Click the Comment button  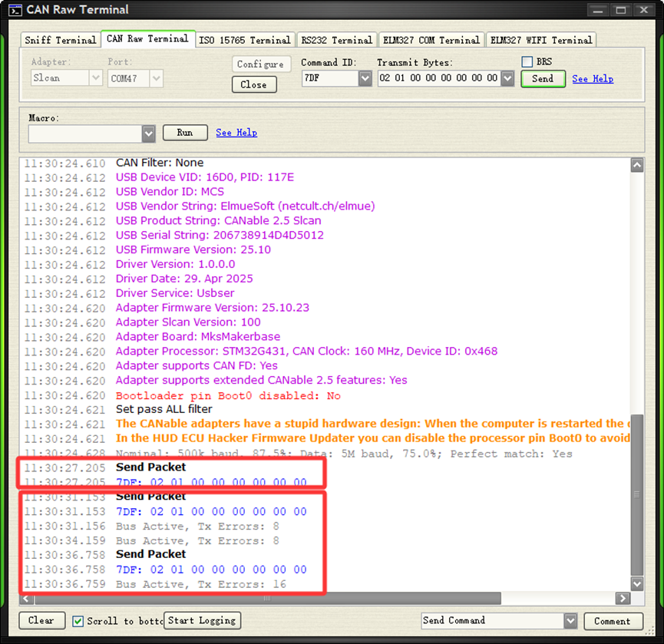(x=613, y=621)
